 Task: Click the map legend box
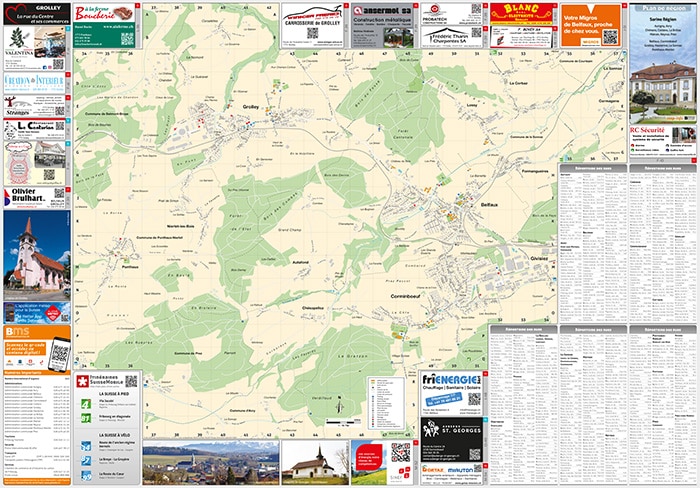[386, 403]
